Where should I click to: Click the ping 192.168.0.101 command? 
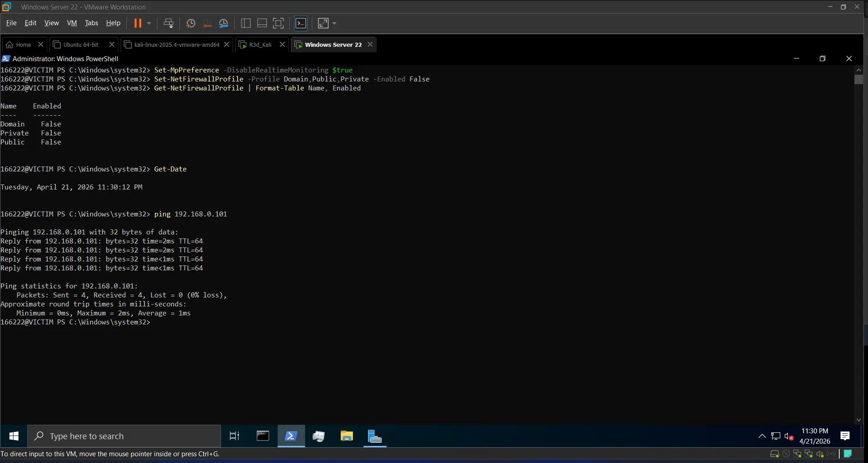(190, 214)
